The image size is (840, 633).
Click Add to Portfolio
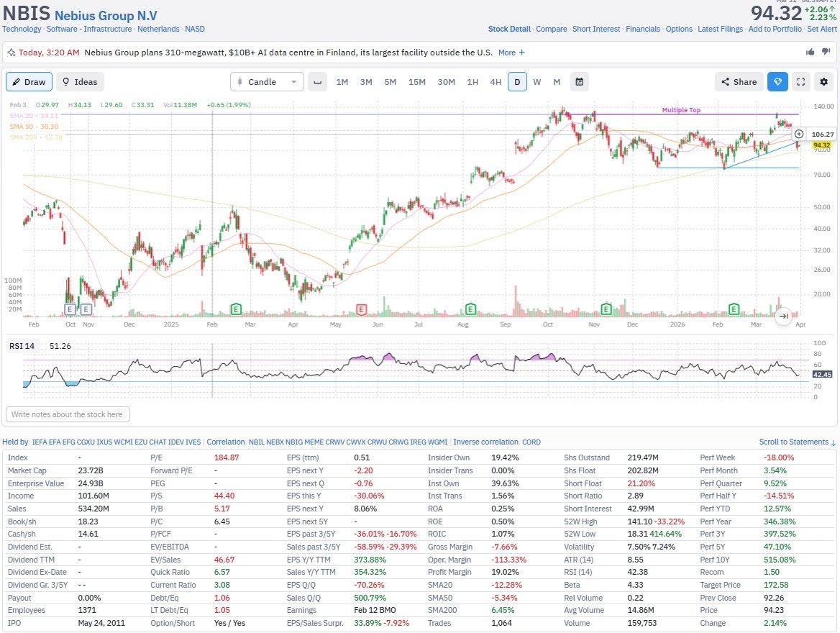(775, 29)
